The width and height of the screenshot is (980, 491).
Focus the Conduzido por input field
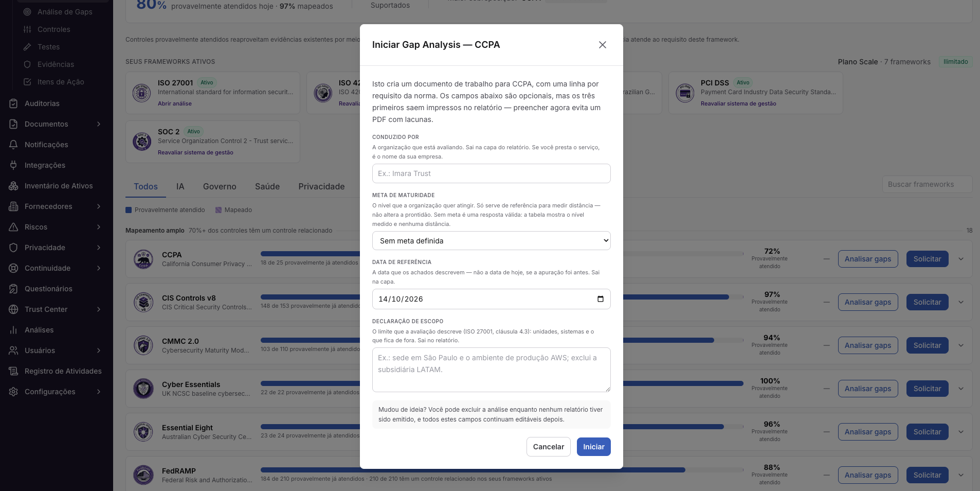coord(492,173)
